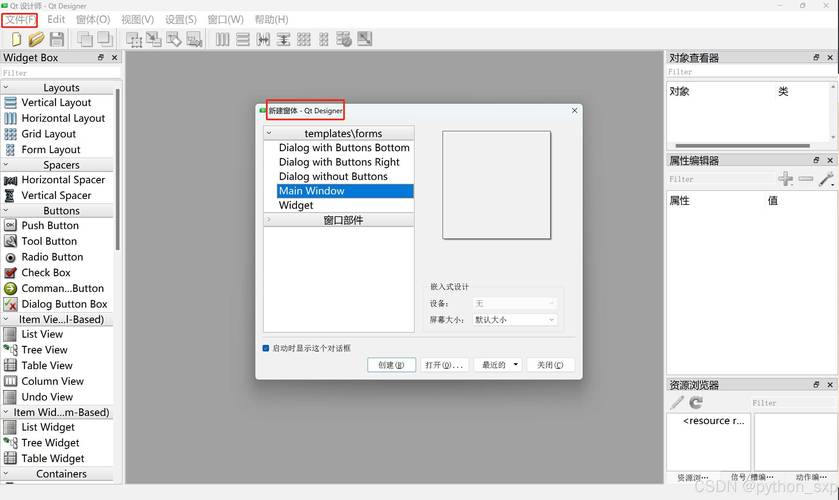
Task: Click the Open form folder icon
Action: click(x=36, y=39)
